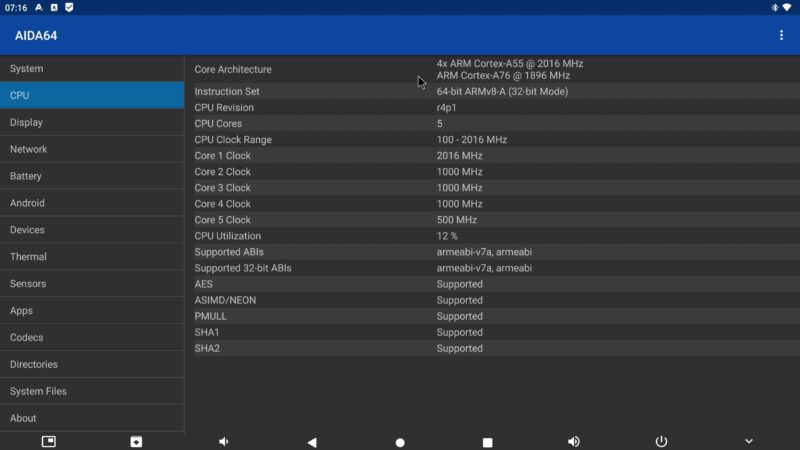This screenshot has width=800, height=450.
Task: Open the Android section
Action: click(x=92, y=203)
